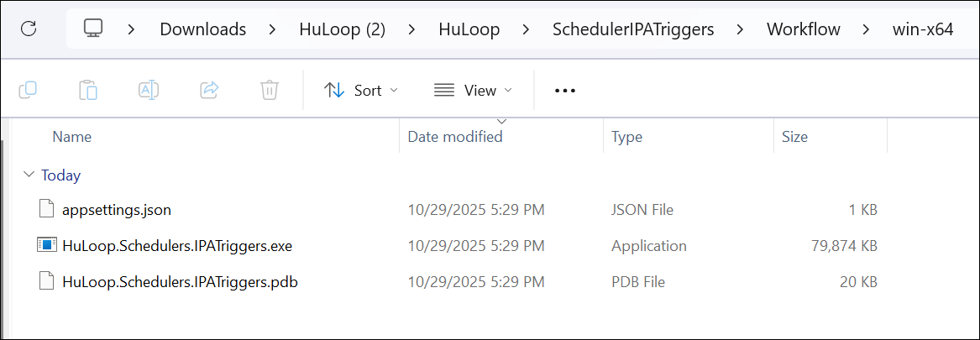980x340 pixels.
Task: Click the Delete trash icon
Action: point(269,90)
